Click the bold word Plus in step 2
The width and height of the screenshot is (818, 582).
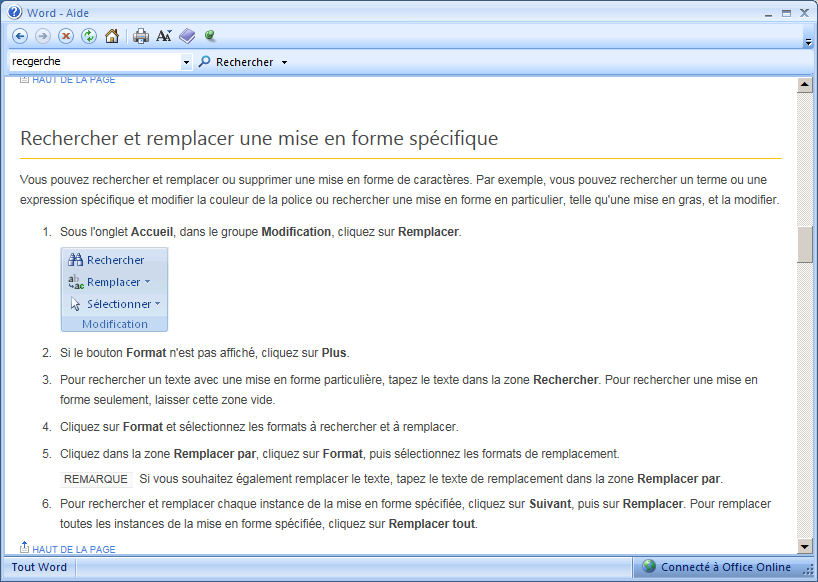[334, 353]
